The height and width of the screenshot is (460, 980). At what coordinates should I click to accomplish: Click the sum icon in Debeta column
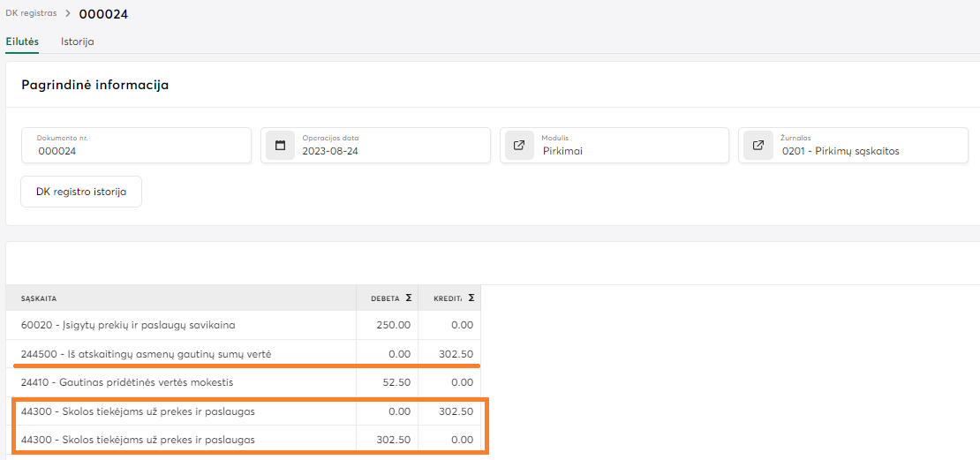(408, 298)
